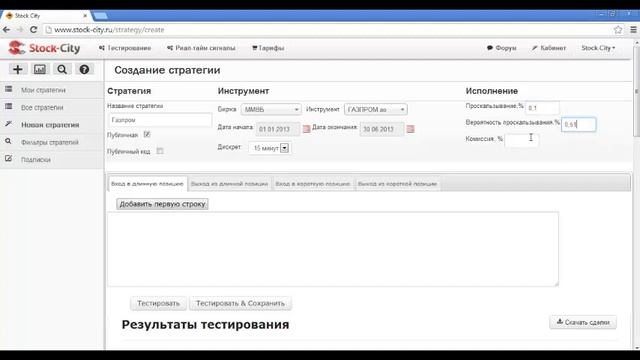Click the Скачать сделки button
Screen dimensions: 640x360
583,322
